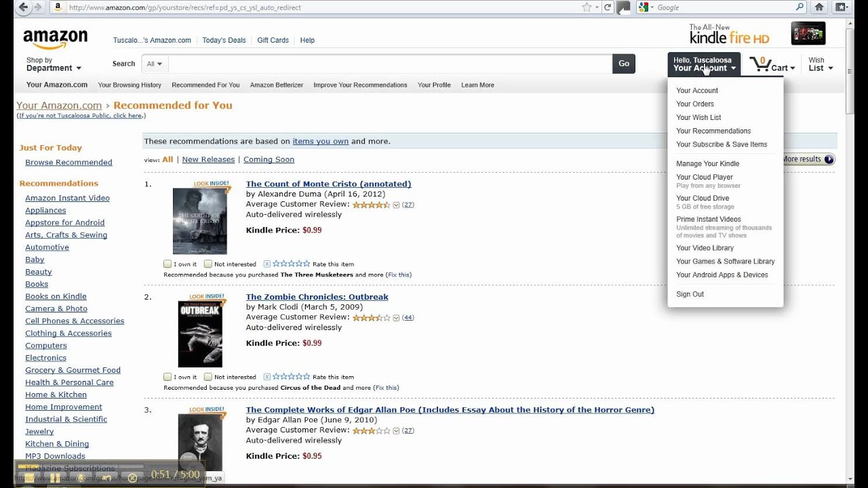Viewport: 868px width, 488px height.
Task: Click the Google search engine icon
Action: click(644, 7)
